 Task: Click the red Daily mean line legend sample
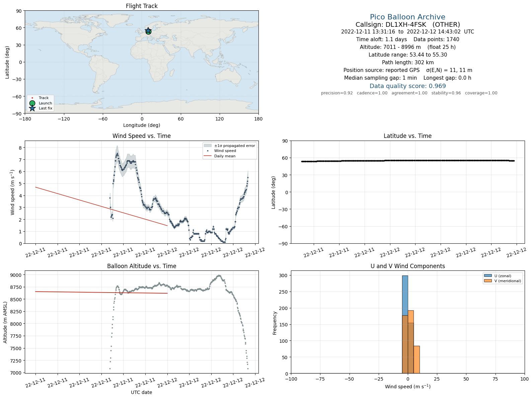click(x=208, y=156)
